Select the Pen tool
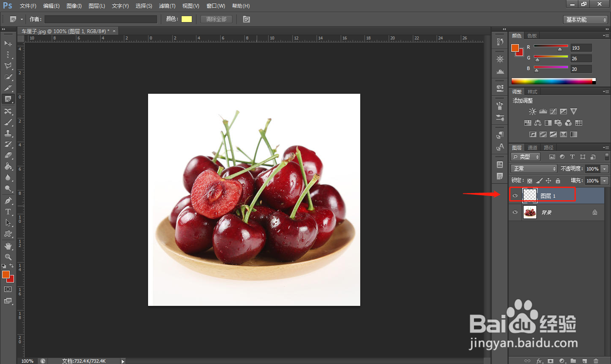 [8, 201]
